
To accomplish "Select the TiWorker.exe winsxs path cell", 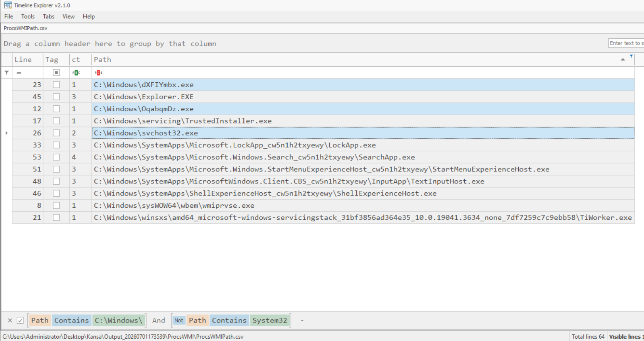I will (x=363, y=217).
